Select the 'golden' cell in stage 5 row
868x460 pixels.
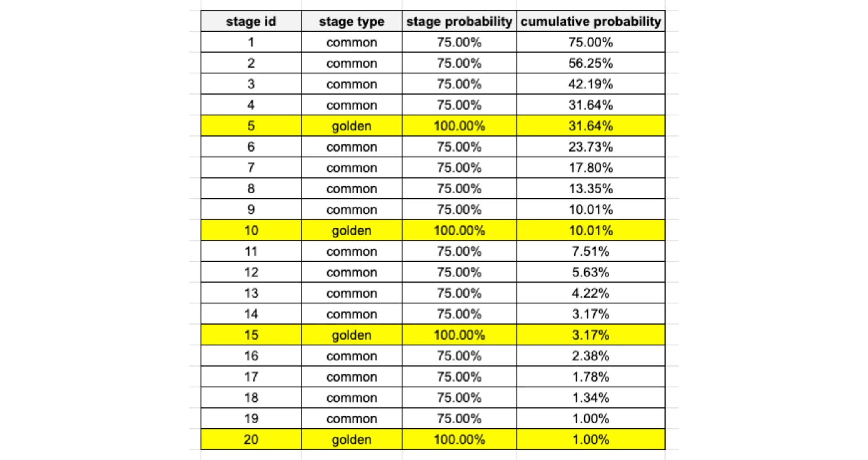click(351, 126)
